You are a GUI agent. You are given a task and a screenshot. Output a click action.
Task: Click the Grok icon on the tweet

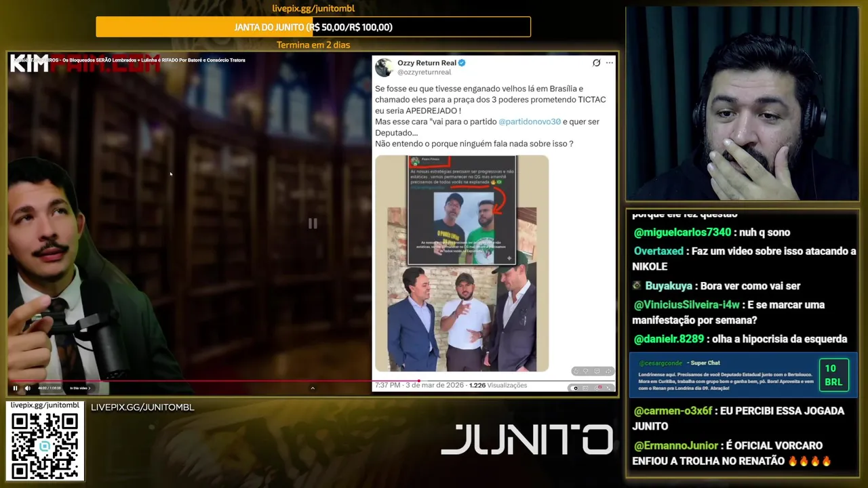tap(596, 63)
